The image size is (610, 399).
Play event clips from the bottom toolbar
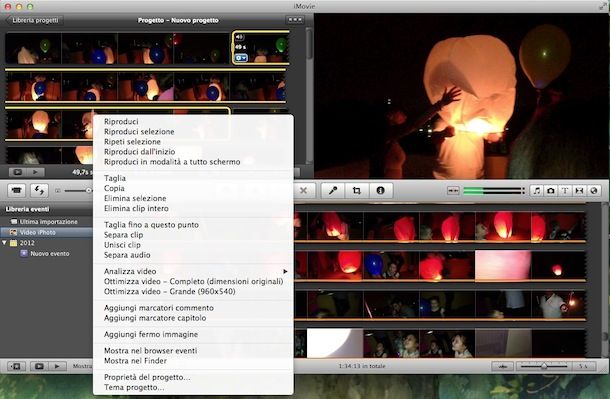pos(57,366)
